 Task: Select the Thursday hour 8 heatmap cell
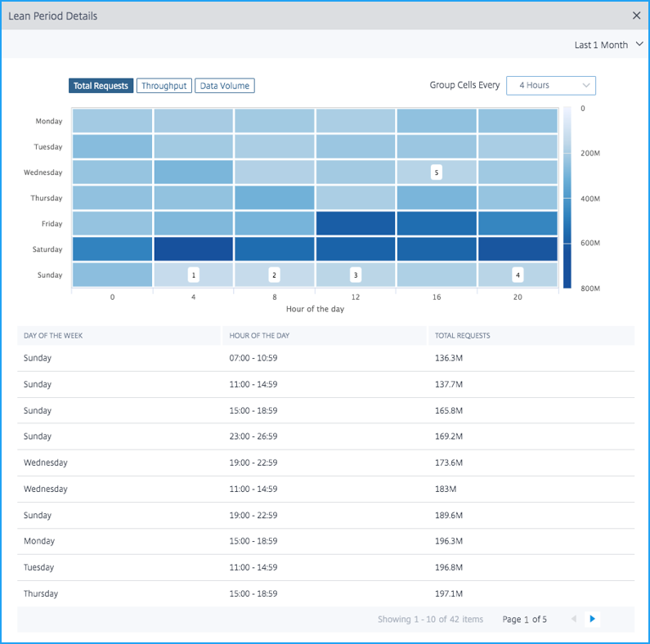pos(274,198)
